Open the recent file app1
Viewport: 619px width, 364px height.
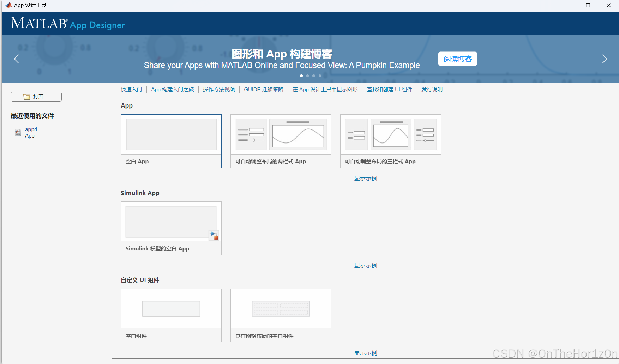pos(31,129)
